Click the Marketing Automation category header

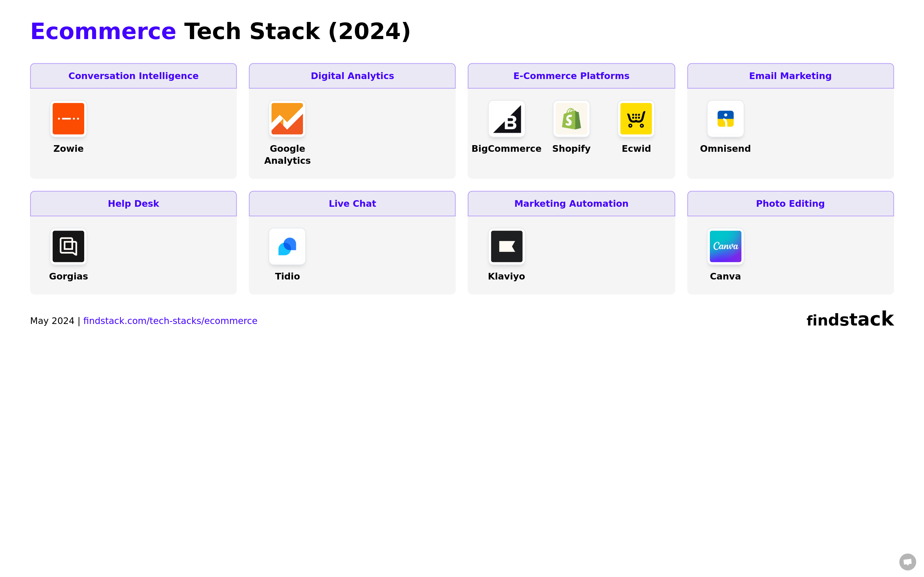(x=571, y=204)
